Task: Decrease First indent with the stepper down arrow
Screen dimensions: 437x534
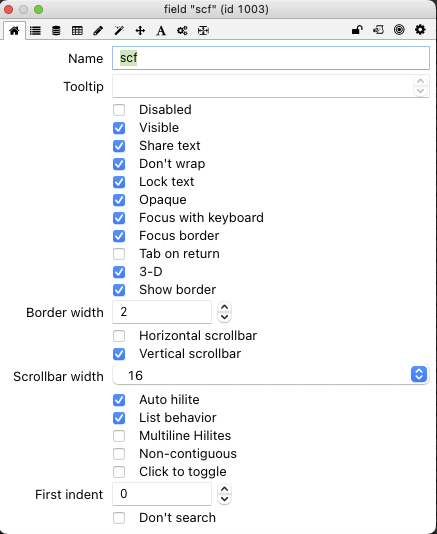Action: point(224,499)
